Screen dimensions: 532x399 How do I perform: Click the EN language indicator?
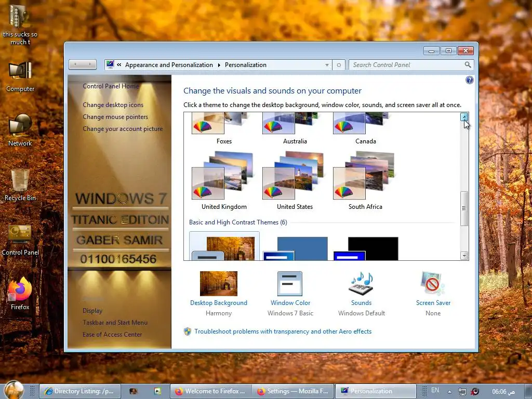coord(435,390)
